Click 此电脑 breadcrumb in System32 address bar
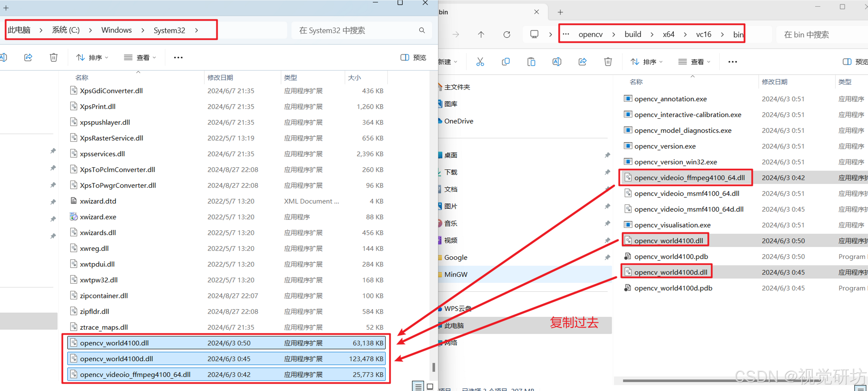Screen dimensions: 868x391 tap(19, 30)
